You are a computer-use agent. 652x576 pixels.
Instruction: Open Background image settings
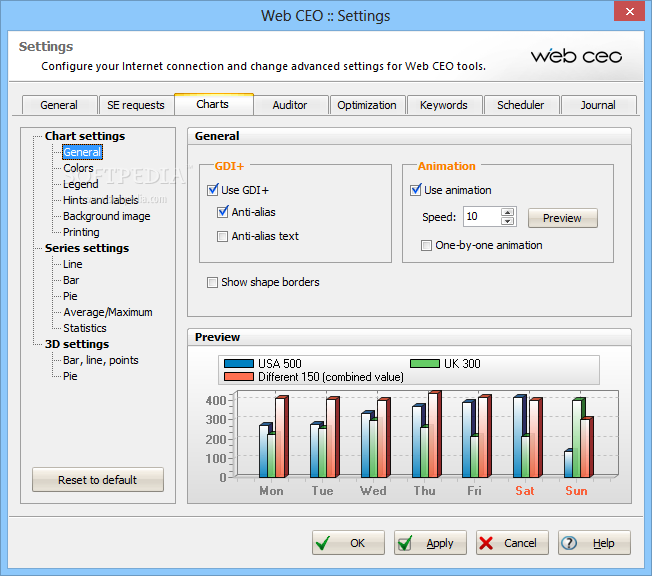(x=106, y=216)
